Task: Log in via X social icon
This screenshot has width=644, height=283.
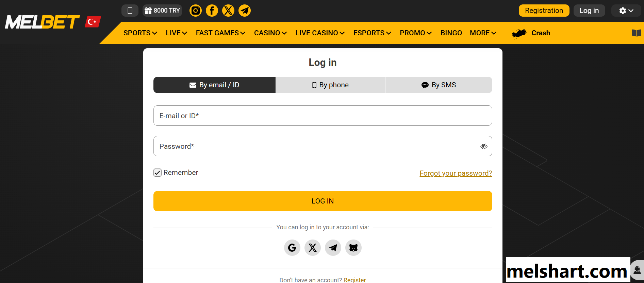Action: pos(312,248)
